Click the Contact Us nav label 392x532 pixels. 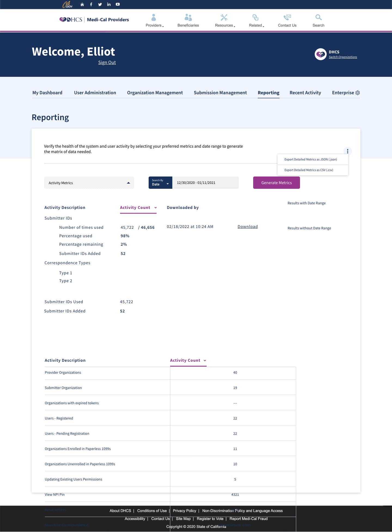[x=287, y=25]
